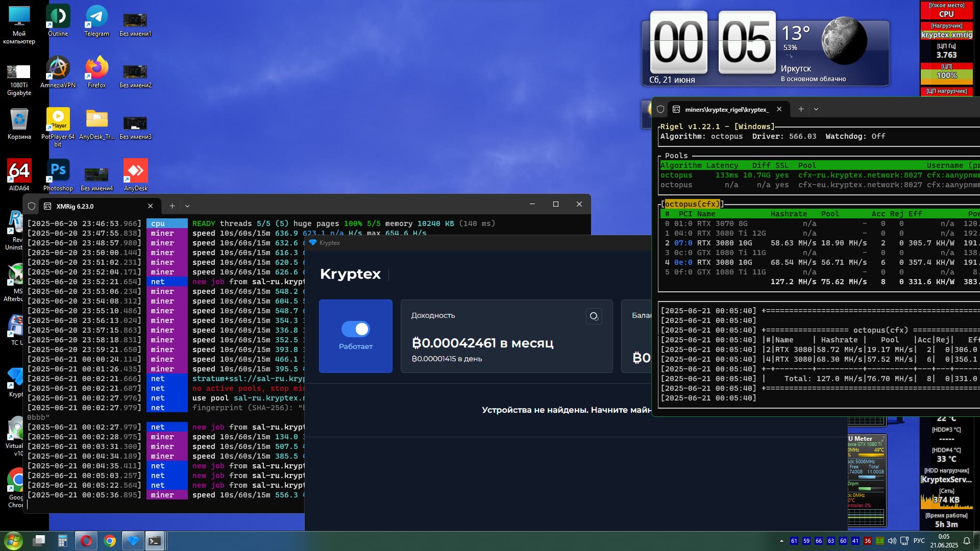Open Task View in the taskbar
The height and width of the screenshot is (551, 980).
pyautogui.click(x=39, y=541)
